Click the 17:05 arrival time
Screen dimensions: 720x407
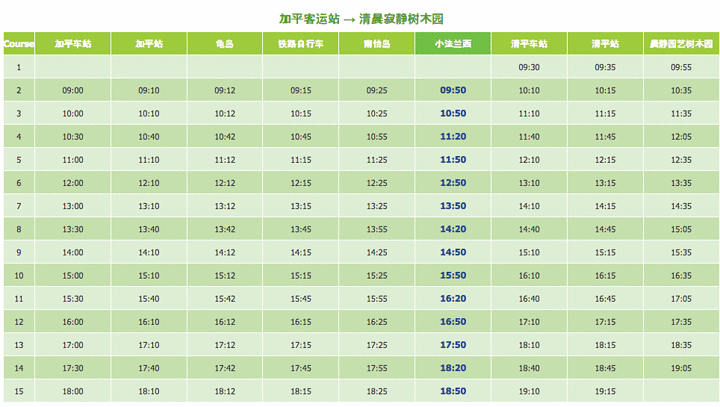[681, 299]
